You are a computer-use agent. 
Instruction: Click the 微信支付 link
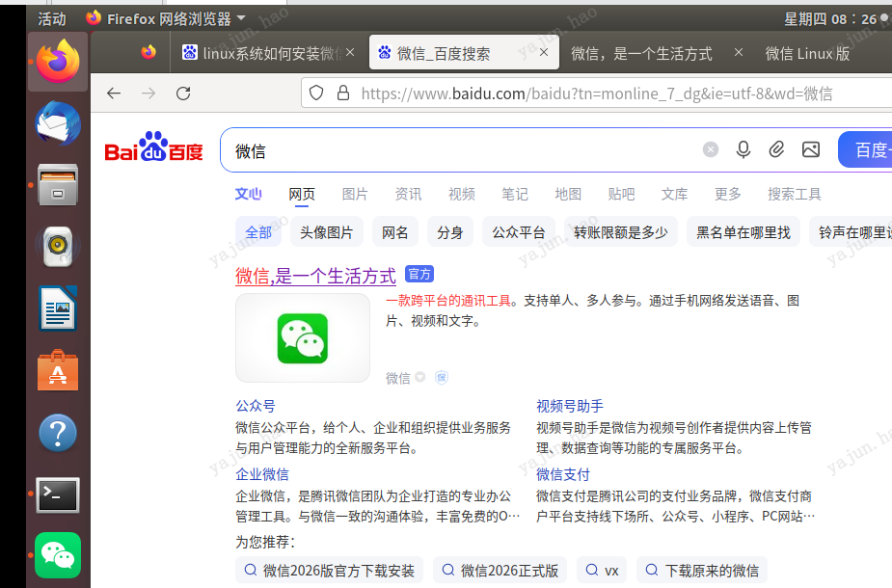pos(562,474)
